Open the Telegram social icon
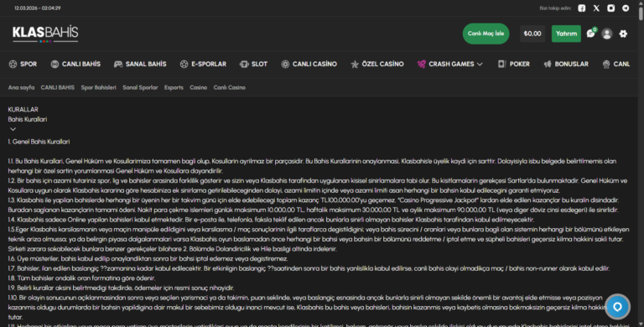This screenshot has height=327, width=644. pyautogui.click(x=626, y=8)
